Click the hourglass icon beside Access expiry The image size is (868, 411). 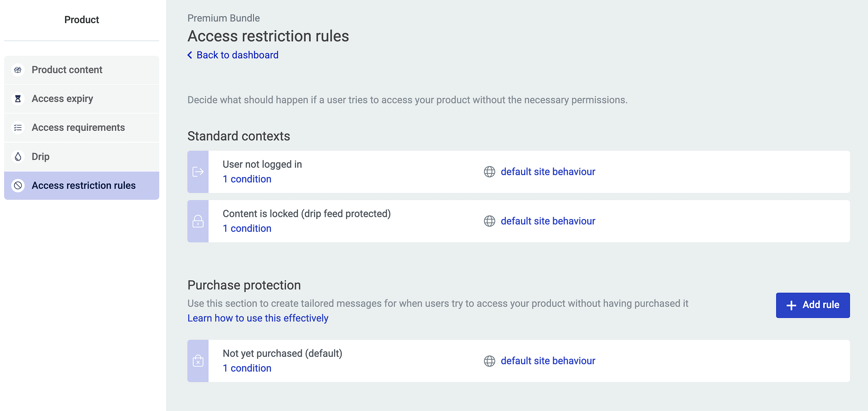click(x=18, y=98)
